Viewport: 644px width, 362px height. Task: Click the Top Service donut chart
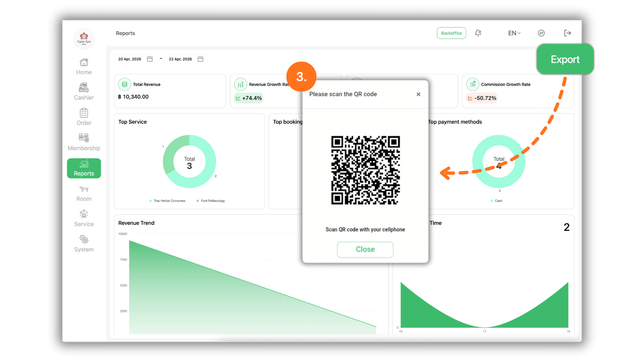190,162
